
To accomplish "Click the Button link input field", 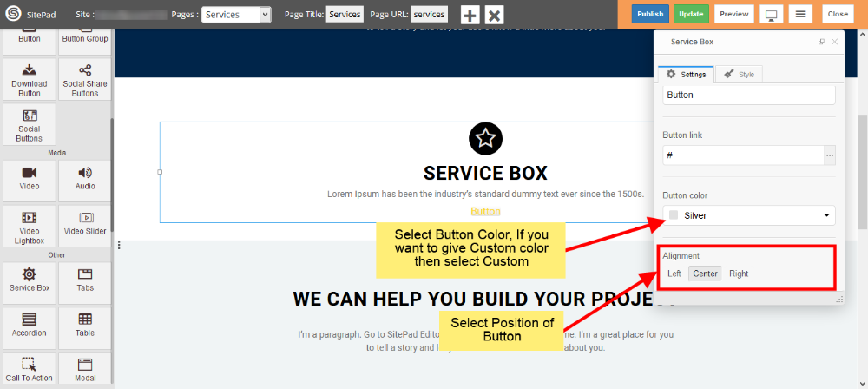I will (742, 155).
